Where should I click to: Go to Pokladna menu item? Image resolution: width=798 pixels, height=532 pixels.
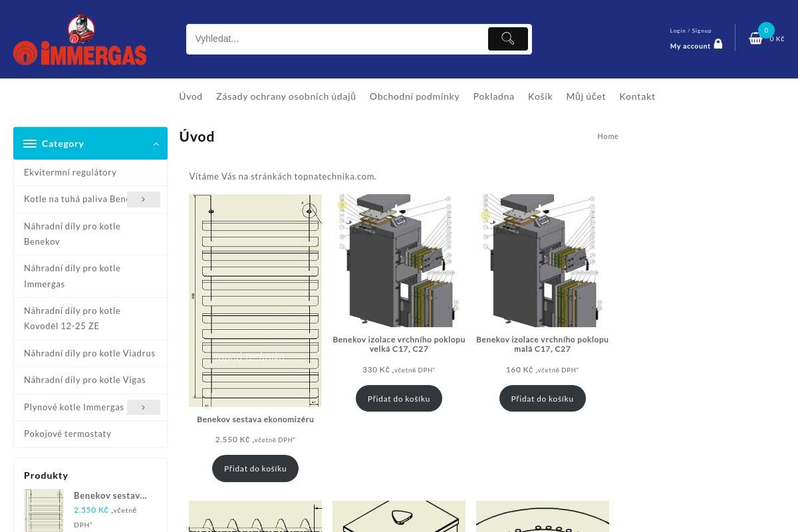(493, 96)
